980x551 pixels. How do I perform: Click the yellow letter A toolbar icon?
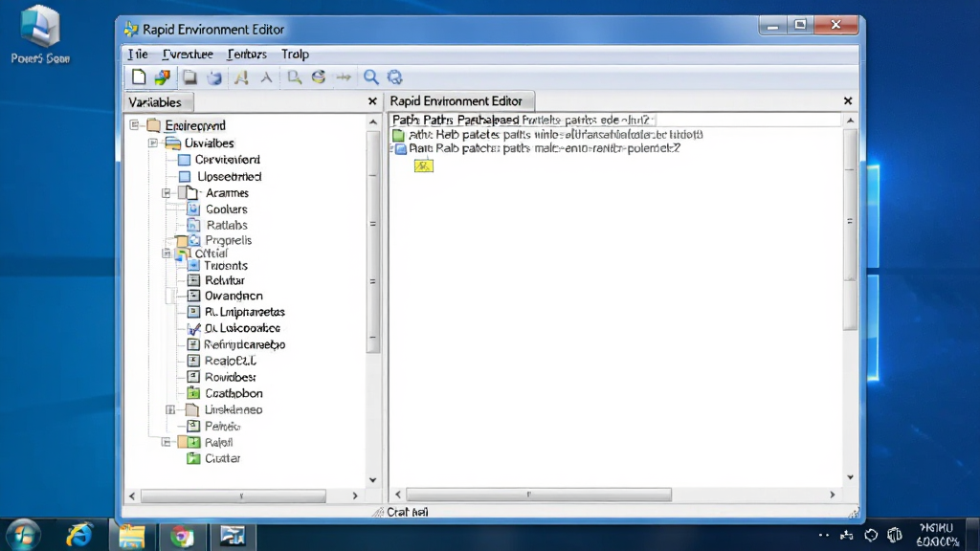(241, 77)
